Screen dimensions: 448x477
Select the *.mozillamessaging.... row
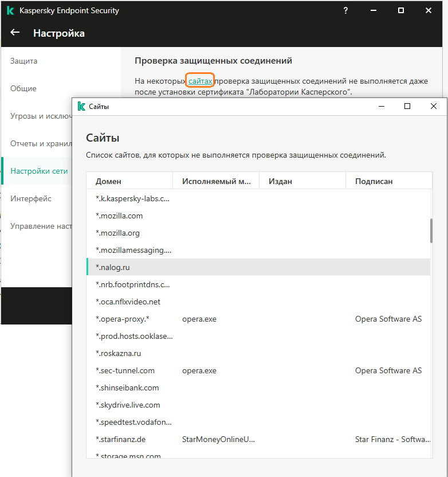tap(258, 250)
